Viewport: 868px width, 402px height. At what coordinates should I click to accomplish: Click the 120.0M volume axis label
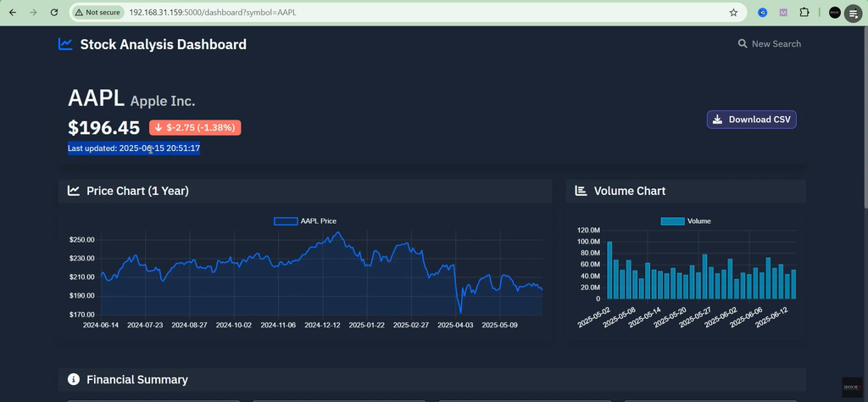pos(588,230)
